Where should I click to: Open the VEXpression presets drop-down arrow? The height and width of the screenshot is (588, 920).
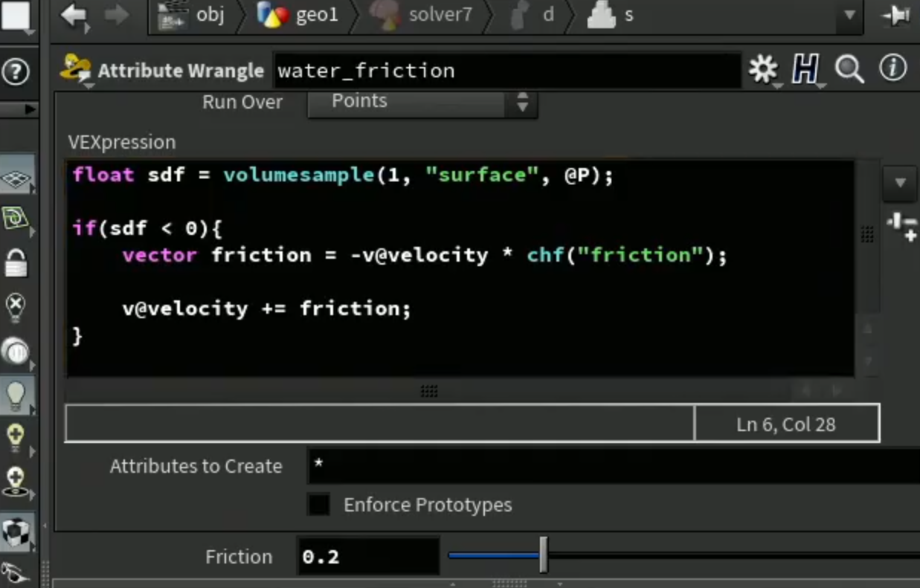(900, 183)
